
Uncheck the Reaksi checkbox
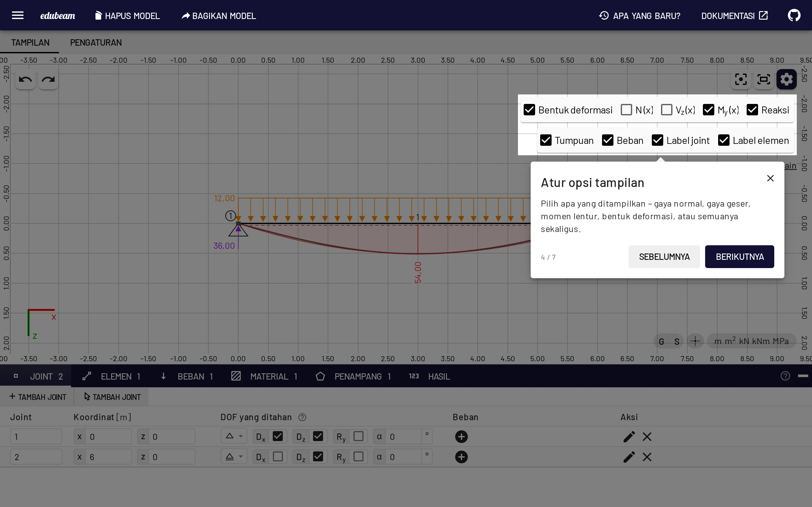coord(752,110)
